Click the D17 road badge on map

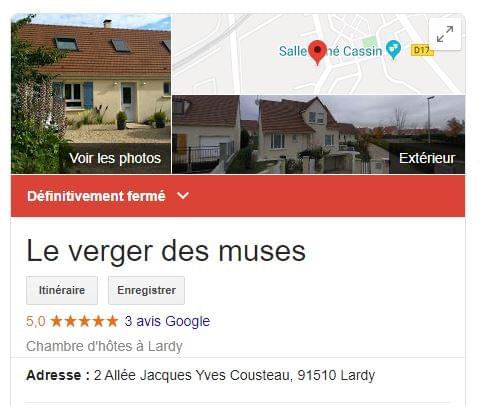(422, 50)
